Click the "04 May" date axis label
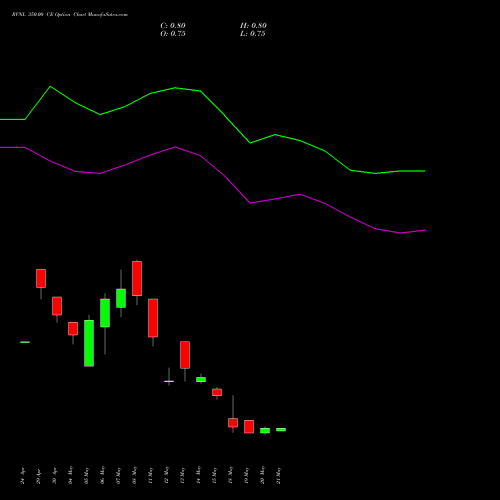The height and width of the screenshot is (500, 500). coord(71,475)
